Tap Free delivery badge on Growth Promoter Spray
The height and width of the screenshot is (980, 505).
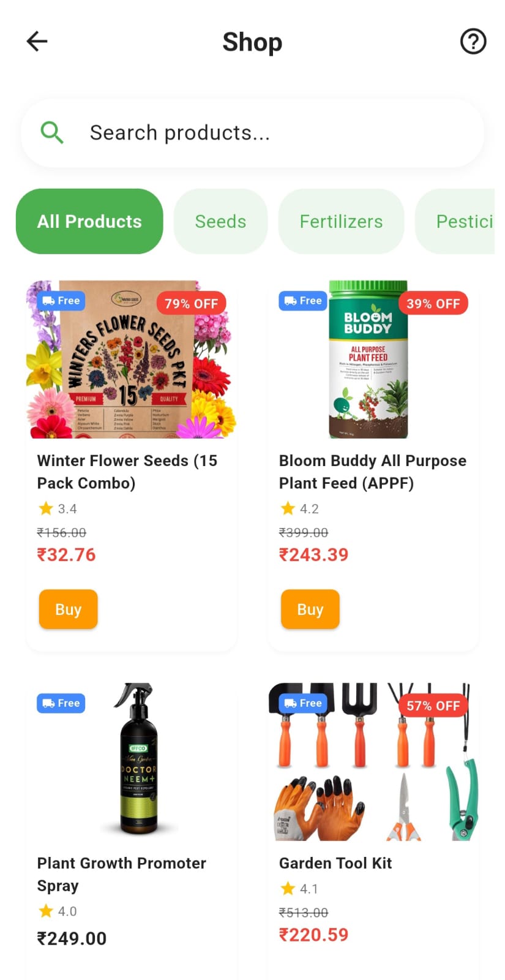(x=61, y=703)
